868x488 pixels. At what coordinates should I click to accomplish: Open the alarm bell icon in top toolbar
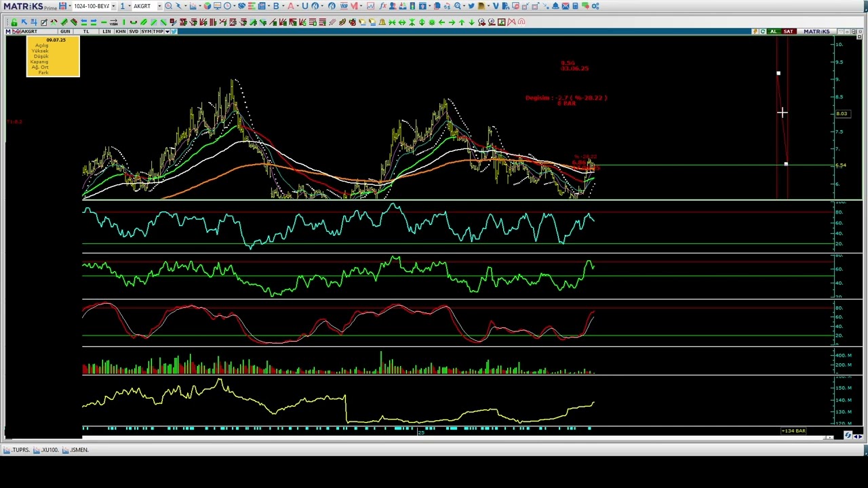tap(555, 6)
